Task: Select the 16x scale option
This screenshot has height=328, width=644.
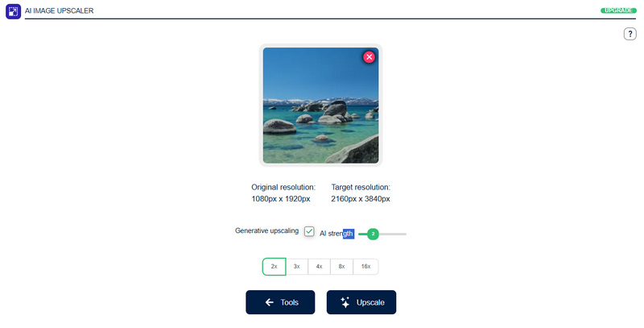Action: click(x=365, y=266)
